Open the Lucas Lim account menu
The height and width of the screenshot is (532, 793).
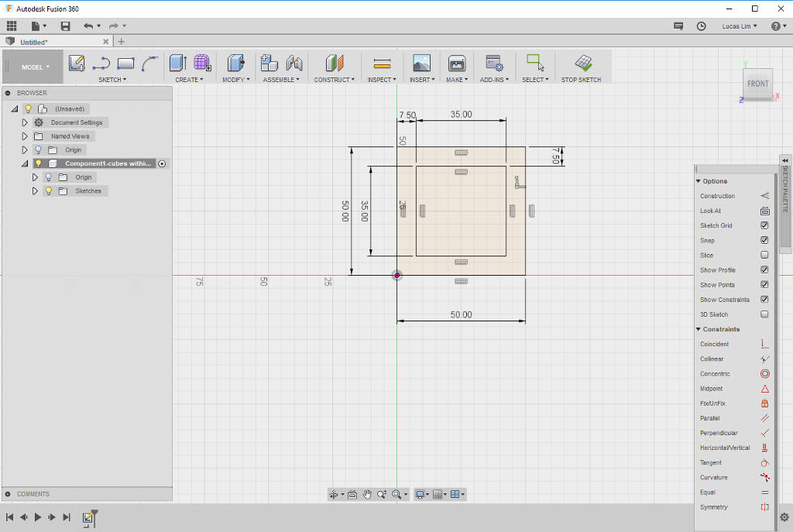click(740, 26)
